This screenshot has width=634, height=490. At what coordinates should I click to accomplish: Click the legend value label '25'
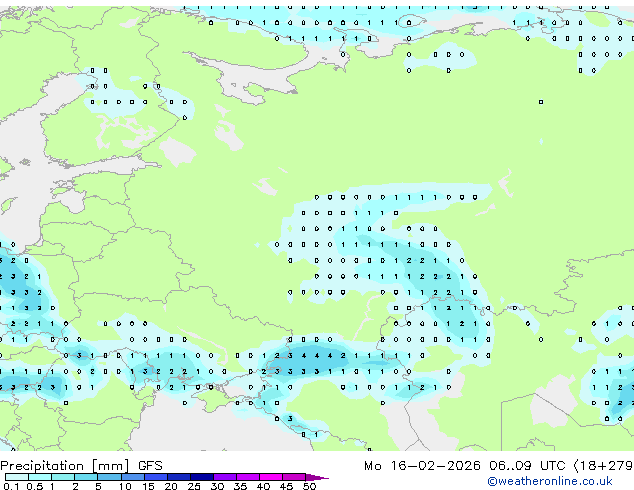[194, 486]
